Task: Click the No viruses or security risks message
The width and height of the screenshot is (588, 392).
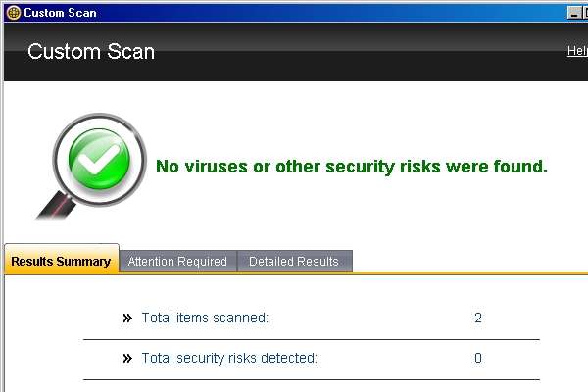Action: pos(352,167)
